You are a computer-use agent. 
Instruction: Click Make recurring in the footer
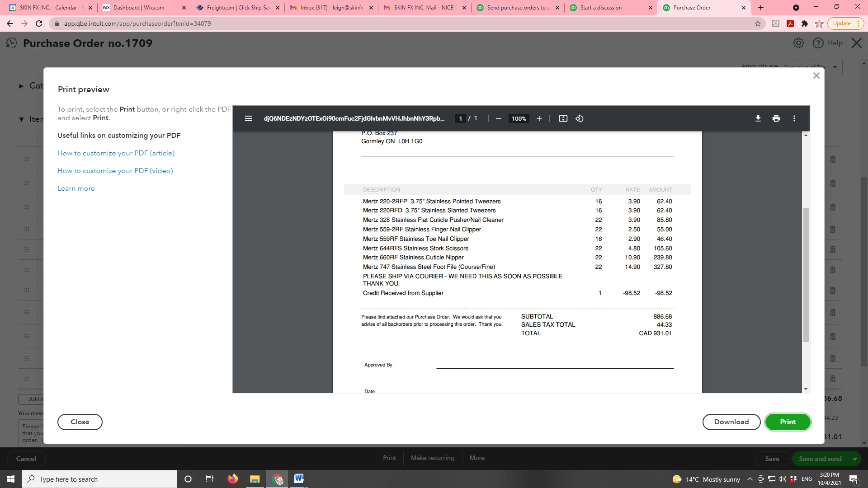tap(433, 458)
